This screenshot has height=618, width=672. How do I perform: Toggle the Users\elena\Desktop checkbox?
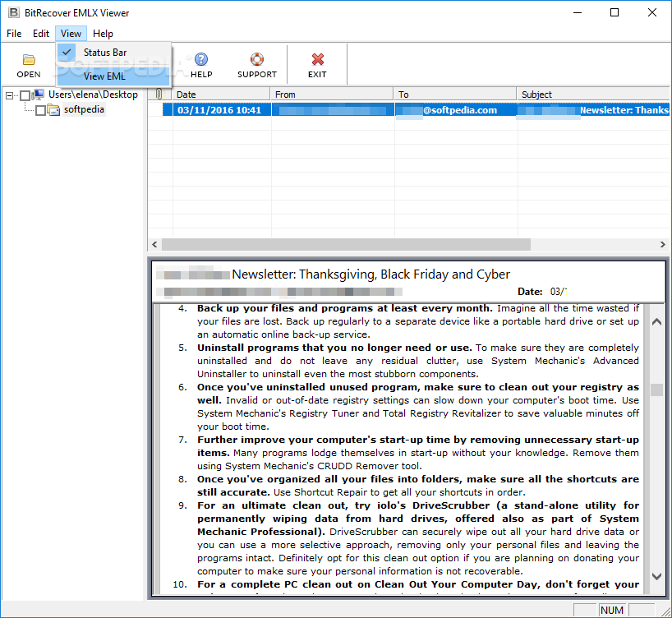[x=25, y=95]
